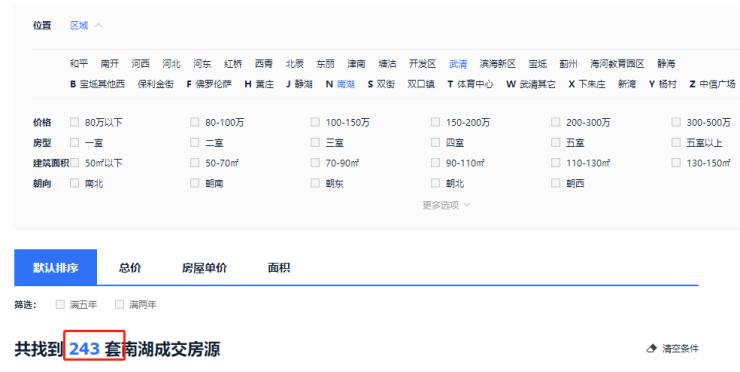
Task: Sort listings by 总价
Action: pyautogui.click(x=130, y=268)
